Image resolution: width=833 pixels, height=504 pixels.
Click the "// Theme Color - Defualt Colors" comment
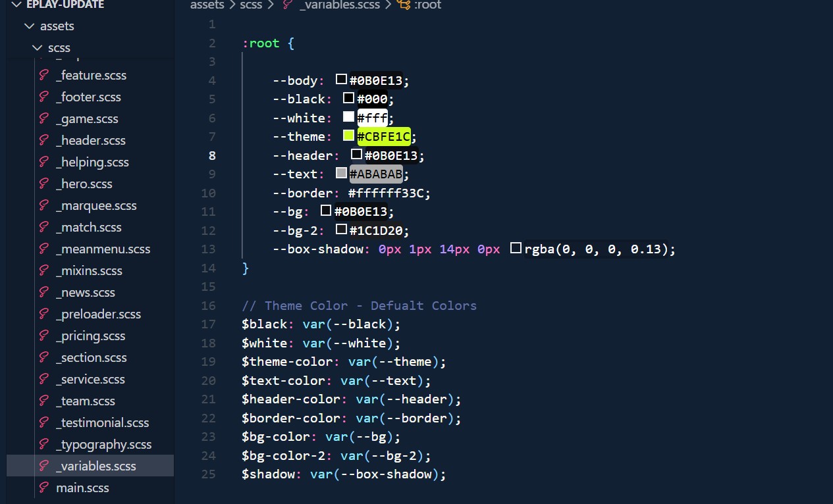click(360, 306)
